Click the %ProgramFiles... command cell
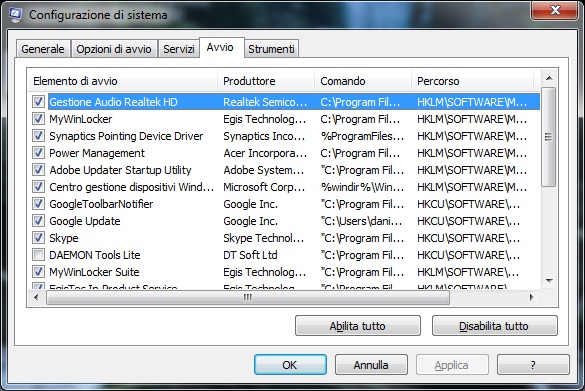This screenshot has height=391, width=585. coord(362,136)
